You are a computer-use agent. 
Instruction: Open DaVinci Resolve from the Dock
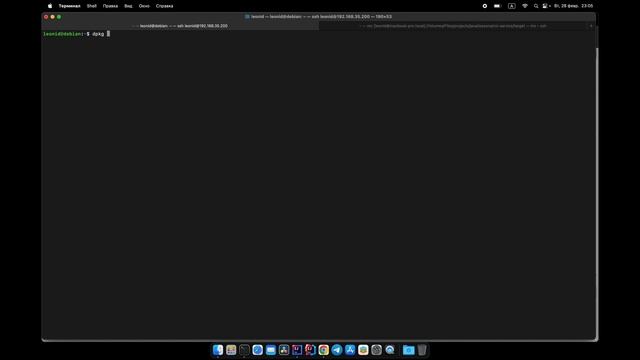tap(284, 350)
